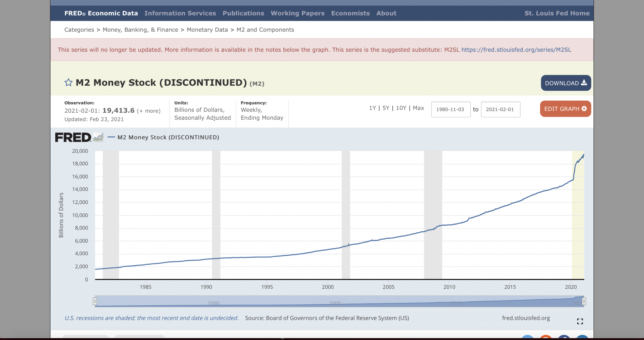Open the Publications menu

pyautogui.click(x=243, y=13)
